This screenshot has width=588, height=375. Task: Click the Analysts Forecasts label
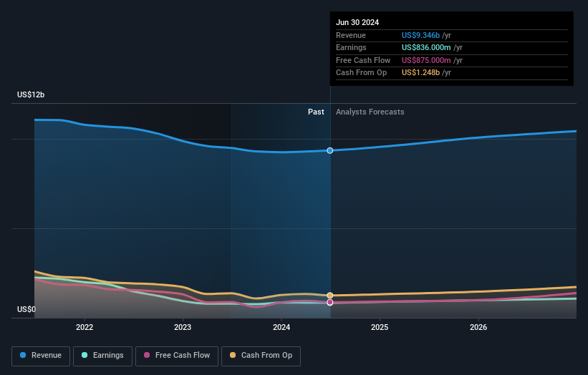(x=370, y=112)
